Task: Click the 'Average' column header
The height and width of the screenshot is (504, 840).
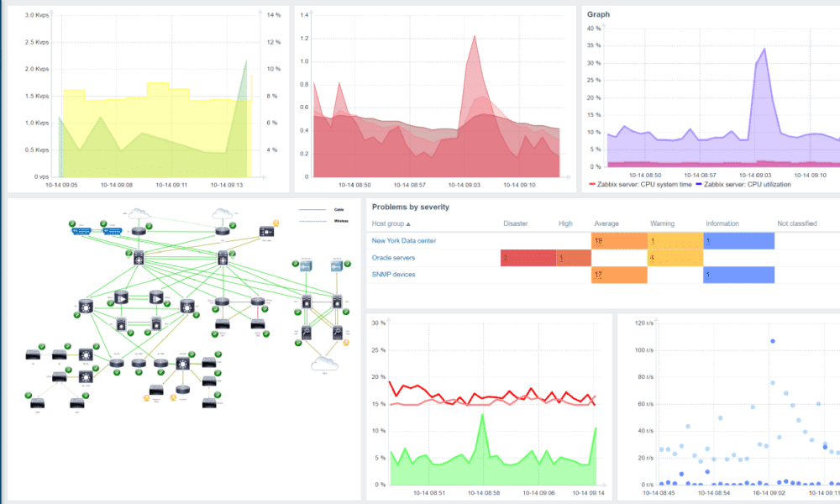Action: [x=606, y=223]
